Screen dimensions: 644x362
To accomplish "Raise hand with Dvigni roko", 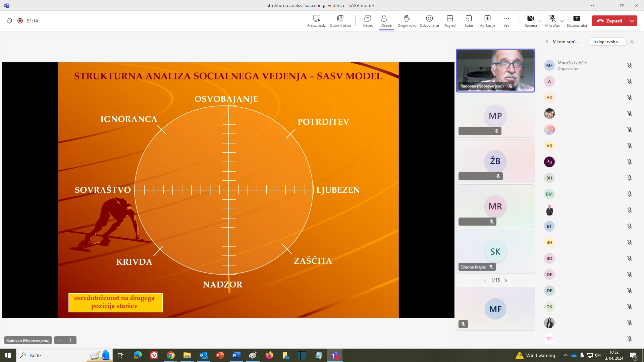I will coord(407,21).
